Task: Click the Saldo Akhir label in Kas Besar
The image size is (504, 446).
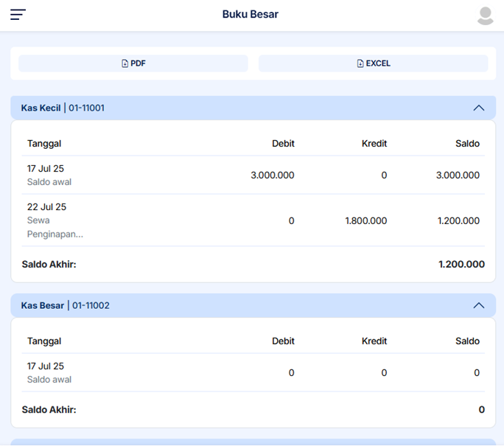Action: (x=49, y=410)
